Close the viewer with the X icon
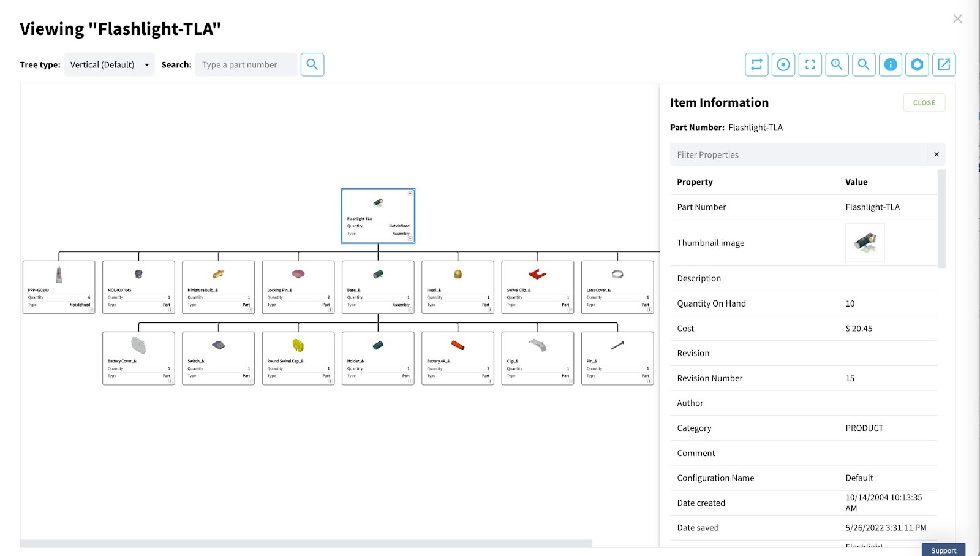Viewport: 980px width, 556px height. coord(957,19)
